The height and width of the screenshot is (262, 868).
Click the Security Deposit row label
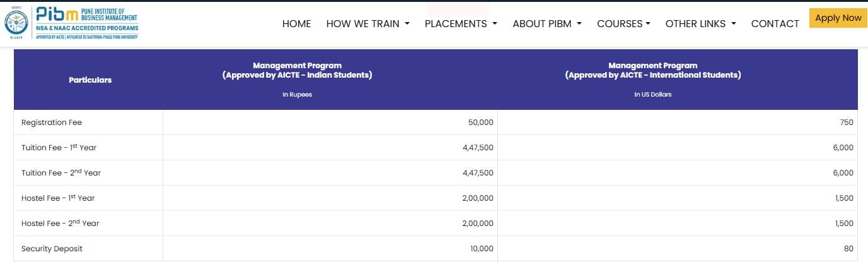point(52,249)
